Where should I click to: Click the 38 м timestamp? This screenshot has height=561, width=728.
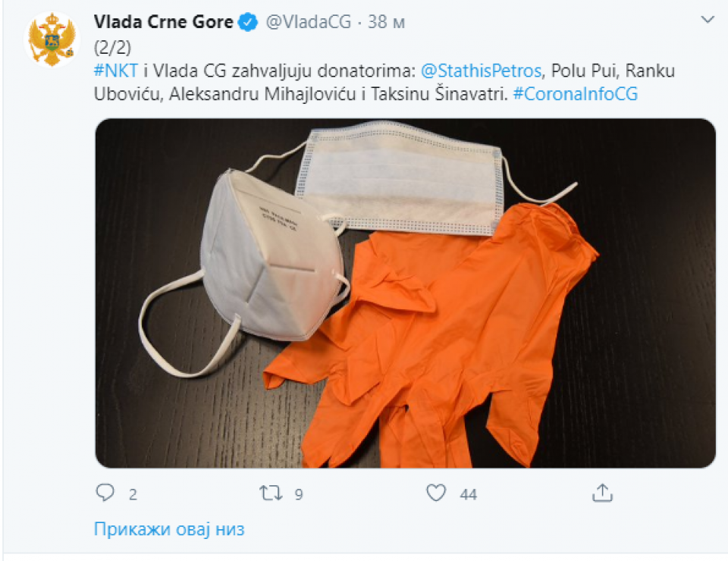(x=386, y=22)
